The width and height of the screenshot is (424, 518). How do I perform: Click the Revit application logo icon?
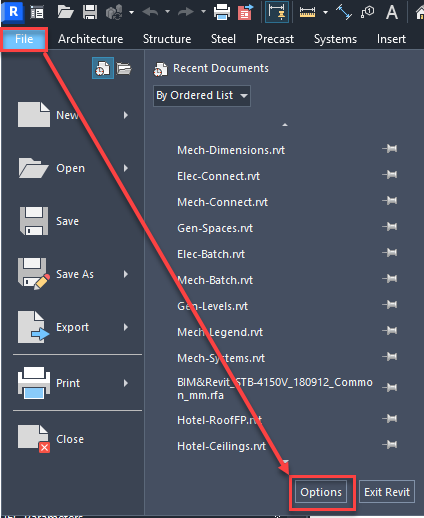(13, 12)
